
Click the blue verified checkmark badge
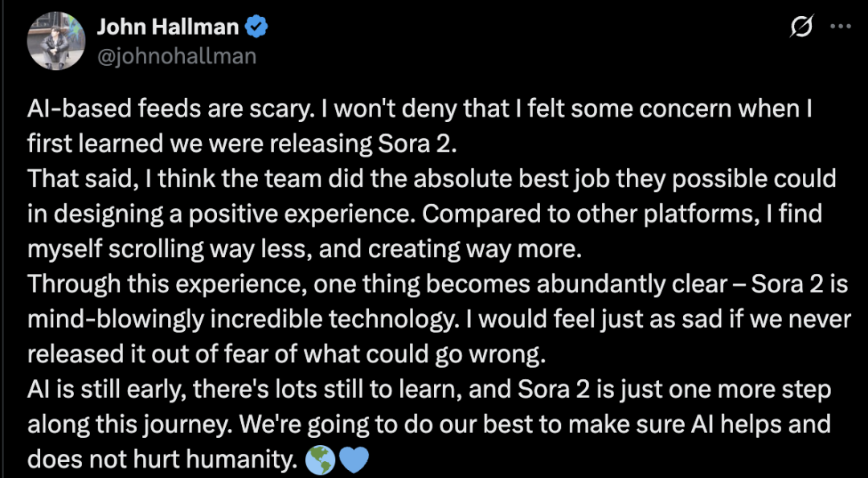click(256, 27)
